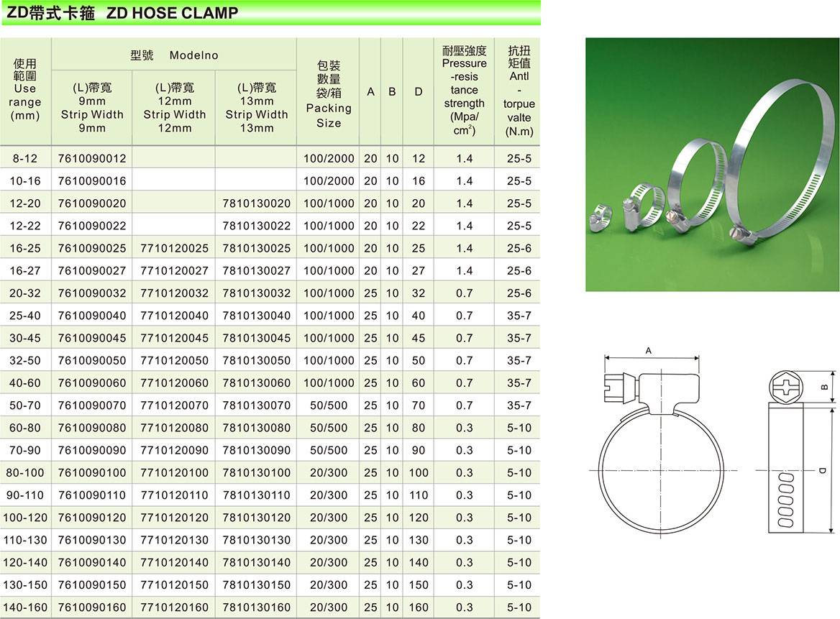The width and height of the screenshot is (840, 619).
Task: Click the Use range (mm) column header
Action: 25,90
